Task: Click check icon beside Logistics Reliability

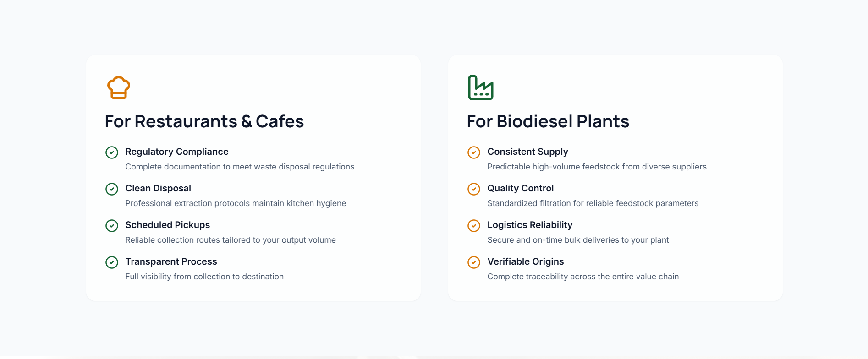Action: tap(474, 226)
